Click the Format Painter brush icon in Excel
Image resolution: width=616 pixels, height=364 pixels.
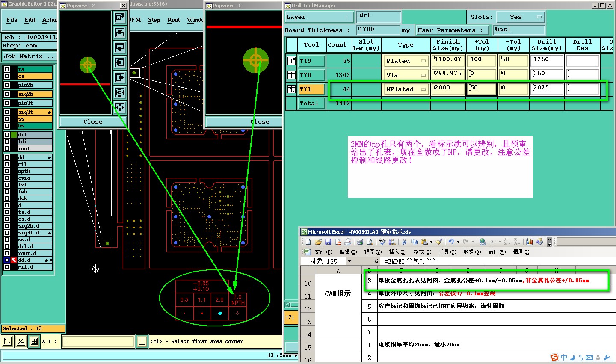[x=439, y=242]
